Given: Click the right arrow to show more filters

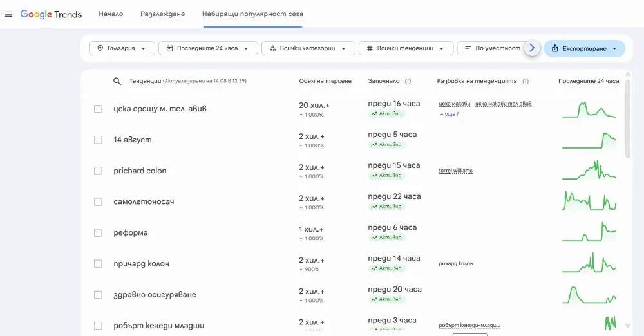Looking at the screenshot, I should tap(532, 48).
